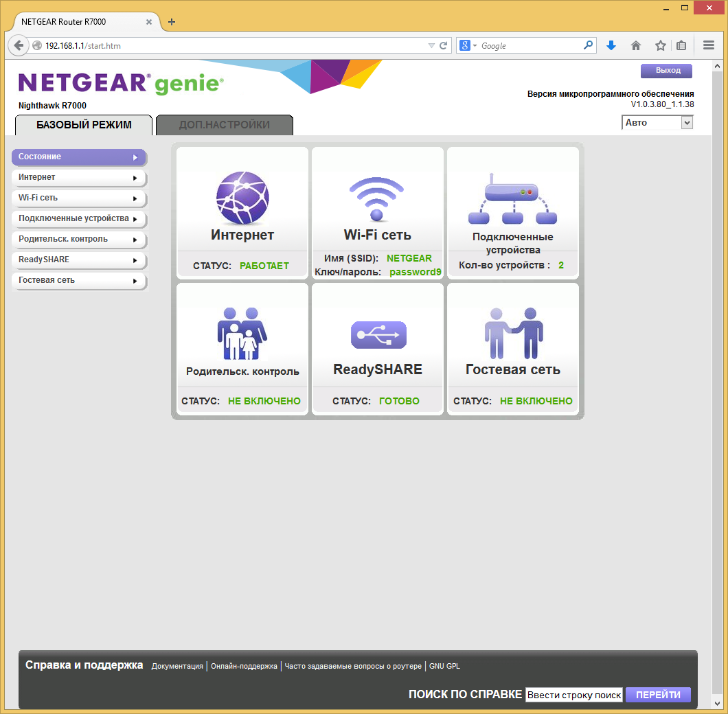Click НЕ ВКЛЮЧЕНО under Гостевая сеть

(x=536, y=401)
